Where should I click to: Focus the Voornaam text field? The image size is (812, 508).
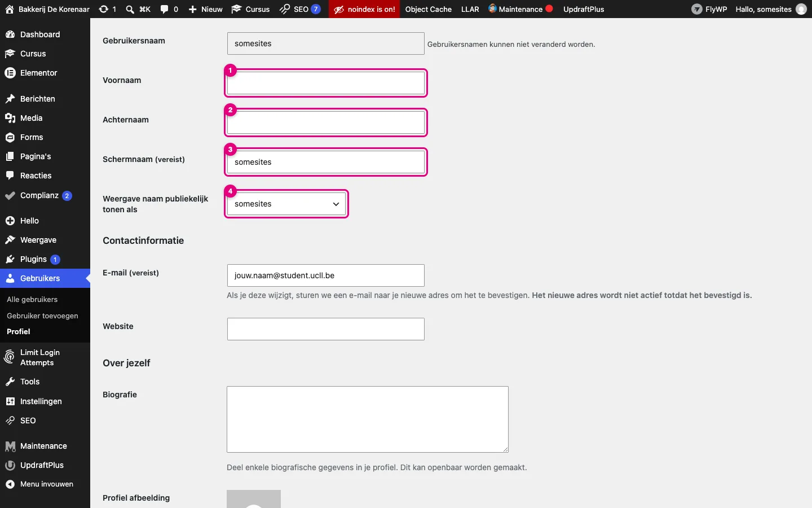coord(326,83)
